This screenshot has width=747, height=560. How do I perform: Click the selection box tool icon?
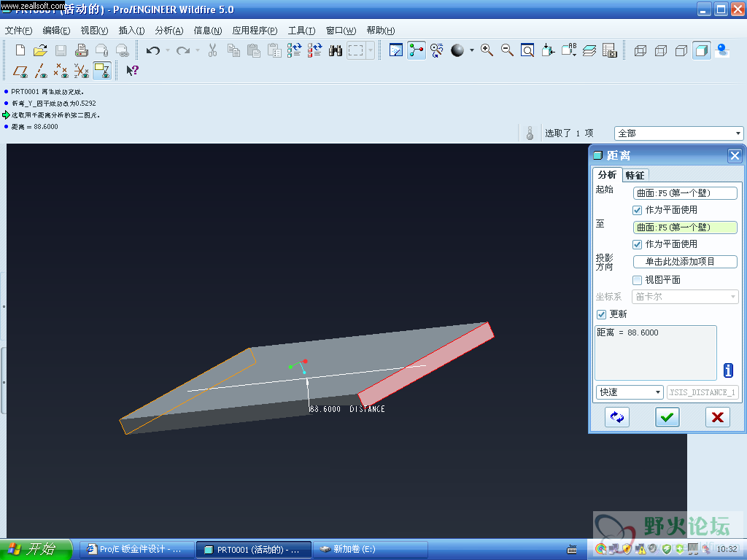[355, 50]
